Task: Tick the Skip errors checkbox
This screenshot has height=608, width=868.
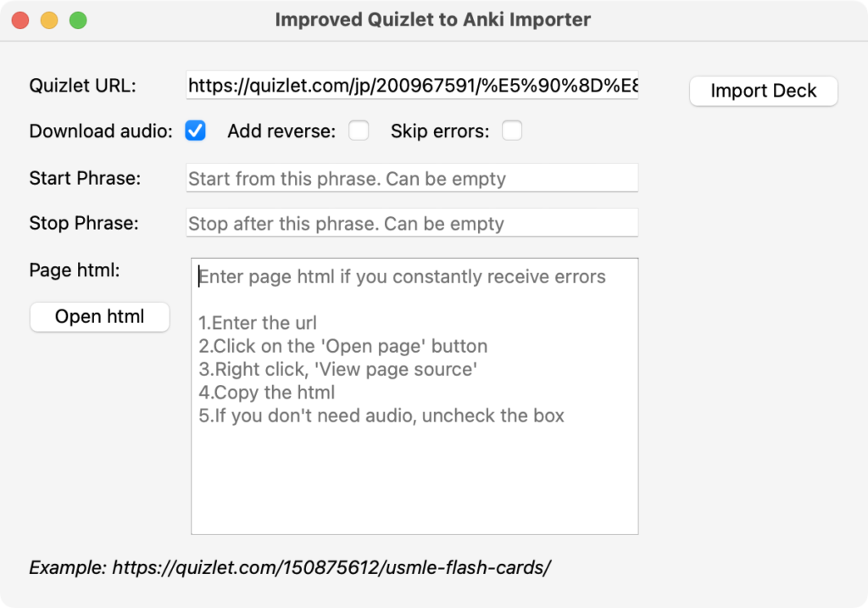Action: pyautogui.click(x=512, y=131)
